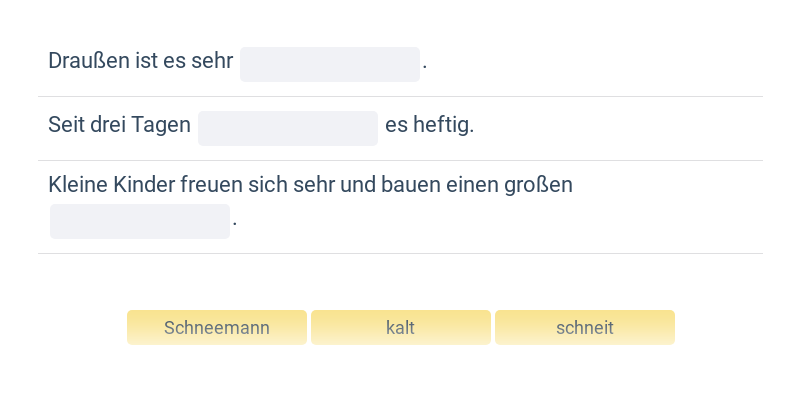Focus the blank after 'Seit drei Tagen'
This screenshot has width=800, height=400.
click(x=288, y=128)
